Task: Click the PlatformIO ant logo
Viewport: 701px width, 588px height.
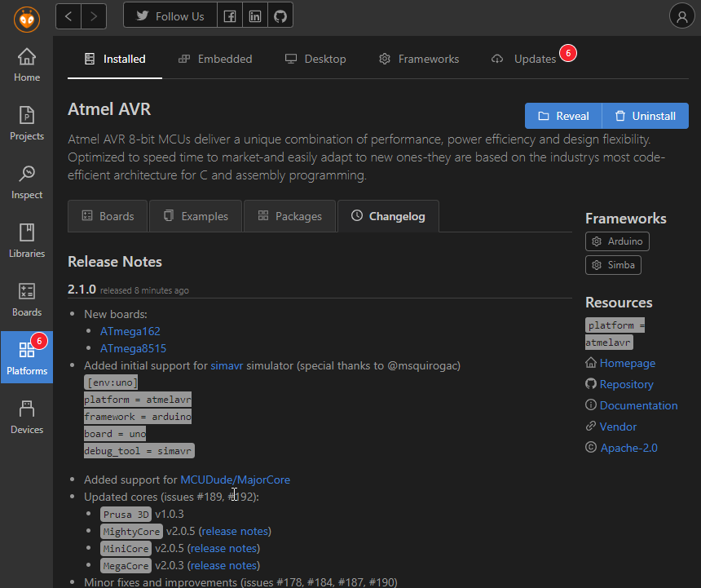Action: [x=27, y=20]
